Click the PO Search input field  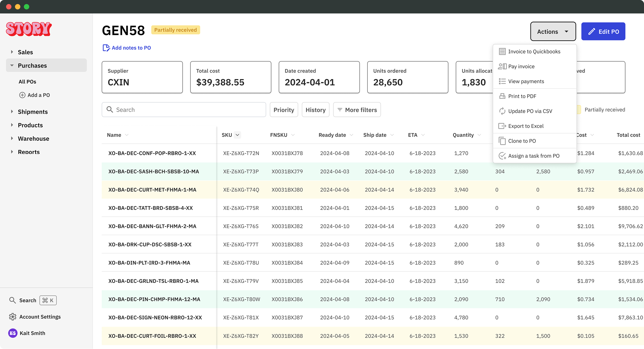tap(184, 110)
